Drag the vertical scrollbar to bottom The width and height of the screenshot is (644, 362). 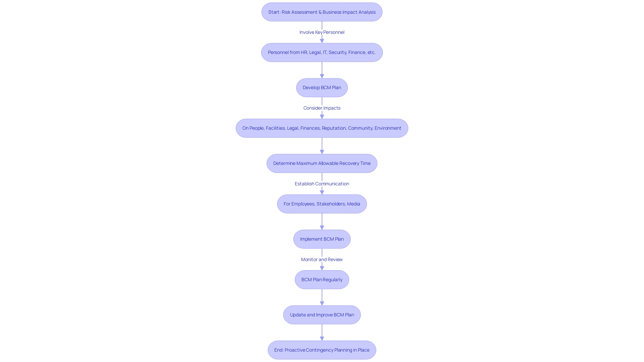tap(641, 358)
